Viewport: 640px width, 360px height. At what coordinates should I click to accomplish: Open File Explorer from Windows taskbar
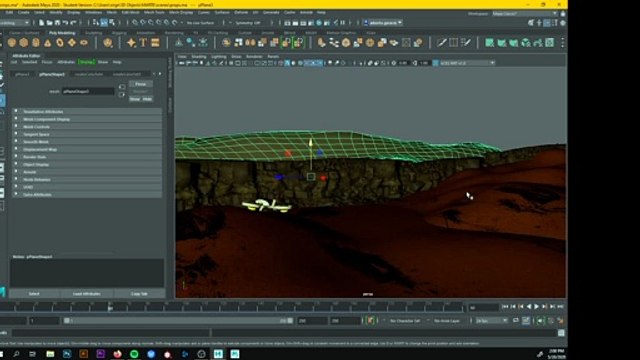[50, 354]
